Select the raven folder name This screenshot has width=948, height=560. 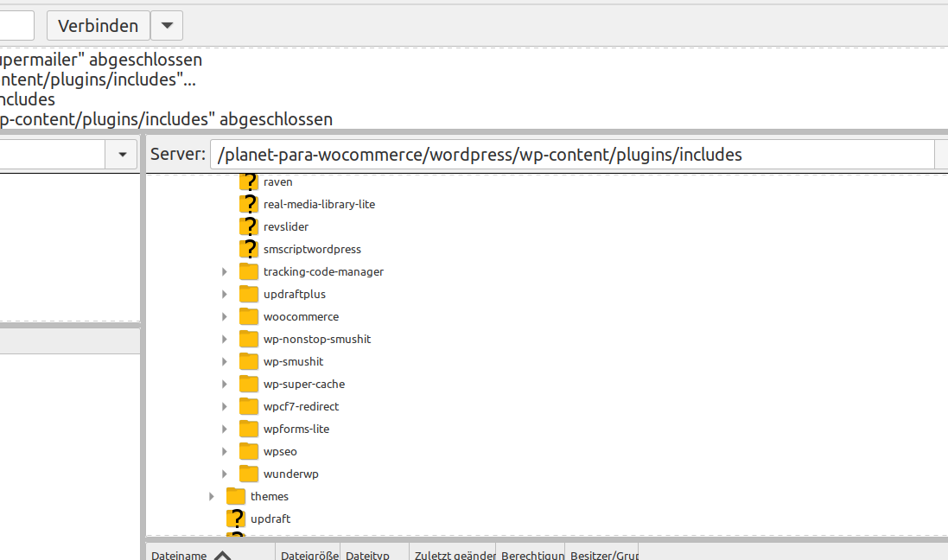tap(277, 181)
